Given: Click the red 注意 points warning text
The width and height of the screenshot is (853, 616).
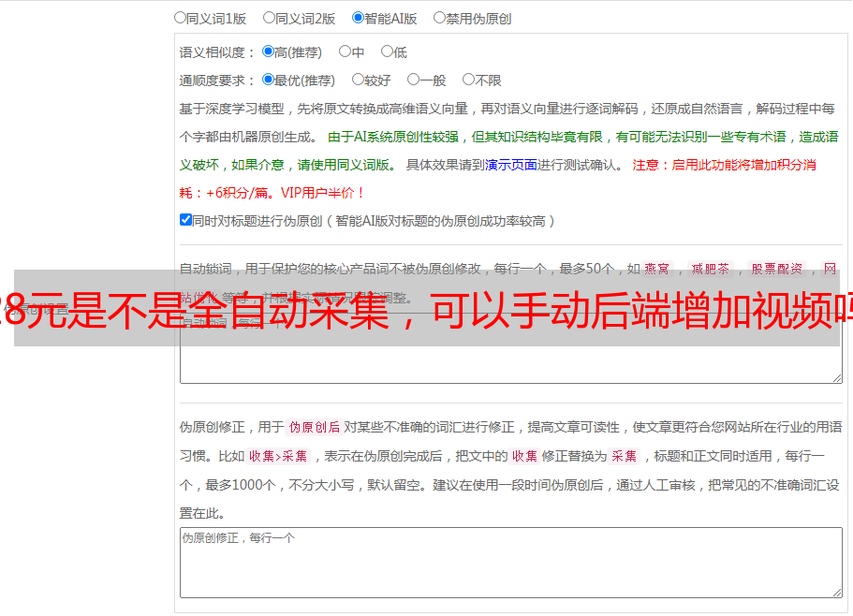Looking at the screenshot, I should pos(498,179).
